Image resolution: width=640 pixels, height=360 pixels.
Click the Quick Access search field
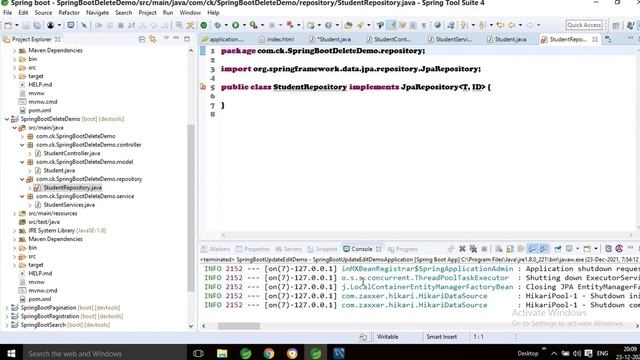(x=584, y=25)
